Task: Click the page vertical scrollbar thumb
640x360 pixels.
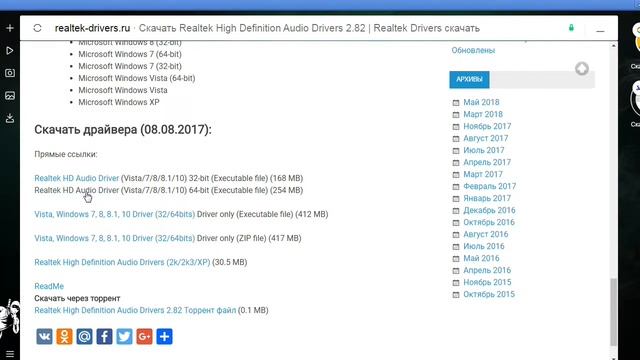Action: pos(613,312)
